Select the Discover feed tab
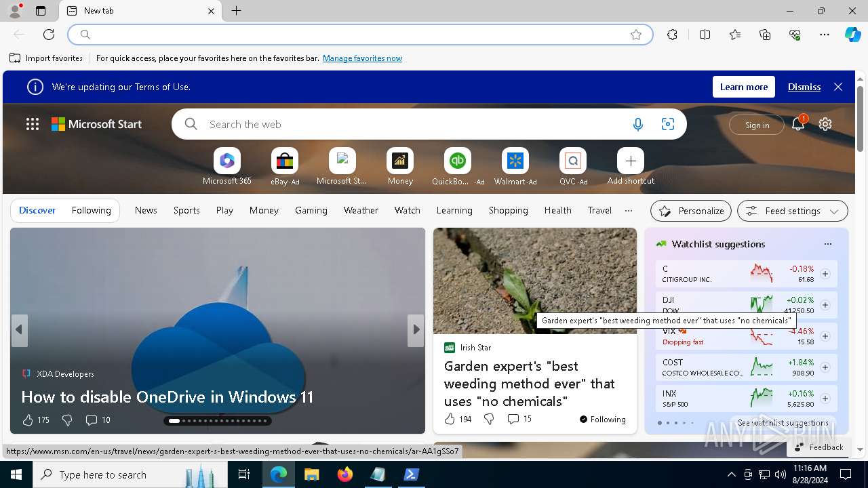The width and height of the screenshot is (868, 488). click(37, 211)
